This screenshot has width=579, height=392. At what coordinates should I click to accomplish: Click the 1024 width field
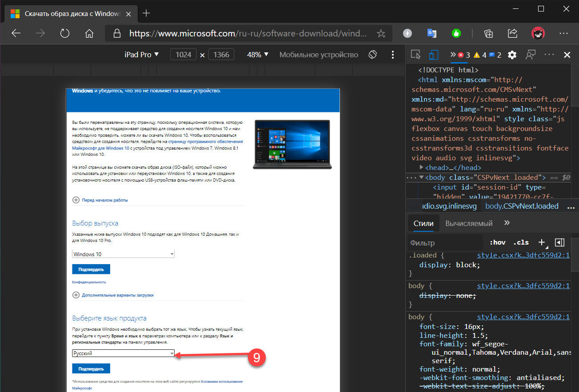pyautogui.click(x=184, y=55)
